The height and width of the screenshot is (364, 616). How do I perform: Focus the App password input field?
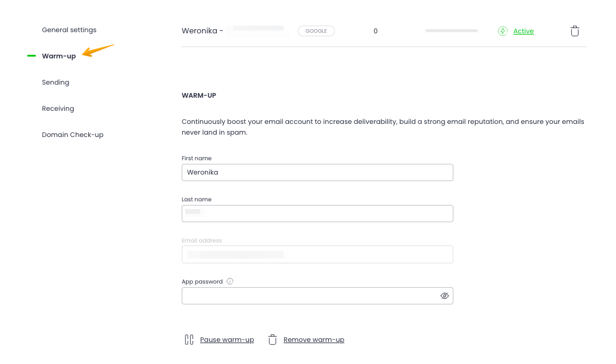coord(310,296)
